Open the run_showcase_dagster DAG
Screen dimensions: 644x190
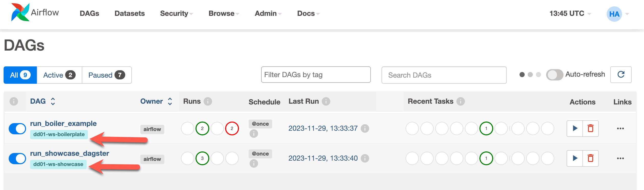70,153
